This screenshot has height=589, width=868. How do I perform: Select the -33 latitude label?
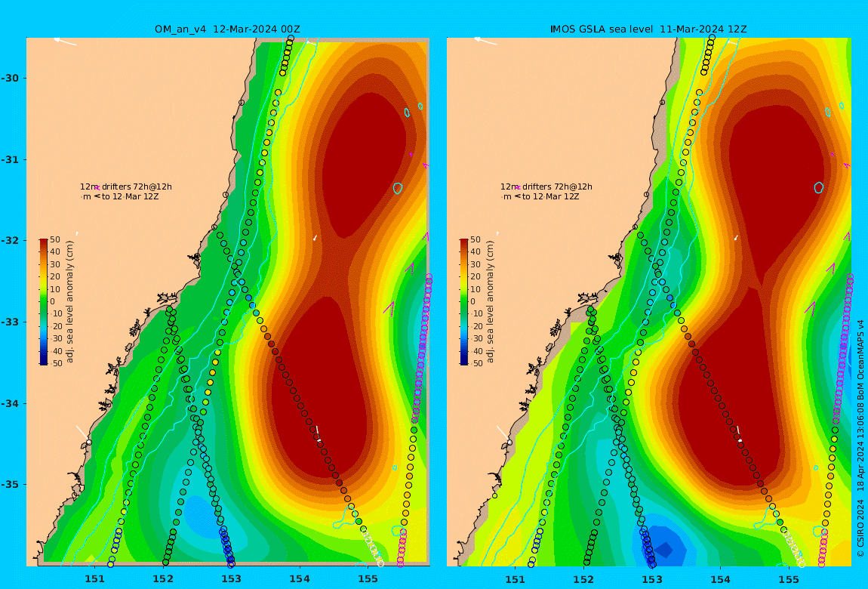10,322
